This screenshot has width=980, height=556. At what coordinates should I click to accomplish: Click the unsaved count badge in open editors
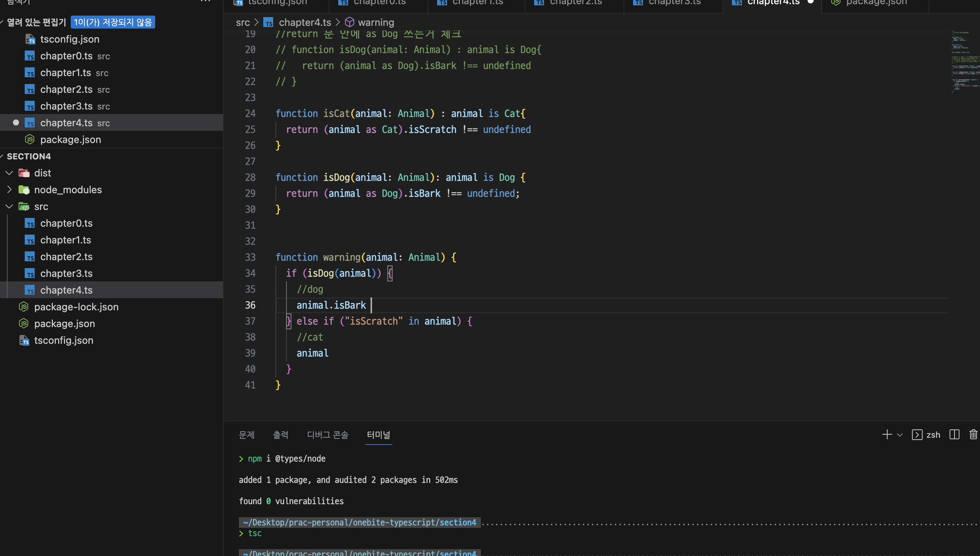pos(113,22)
